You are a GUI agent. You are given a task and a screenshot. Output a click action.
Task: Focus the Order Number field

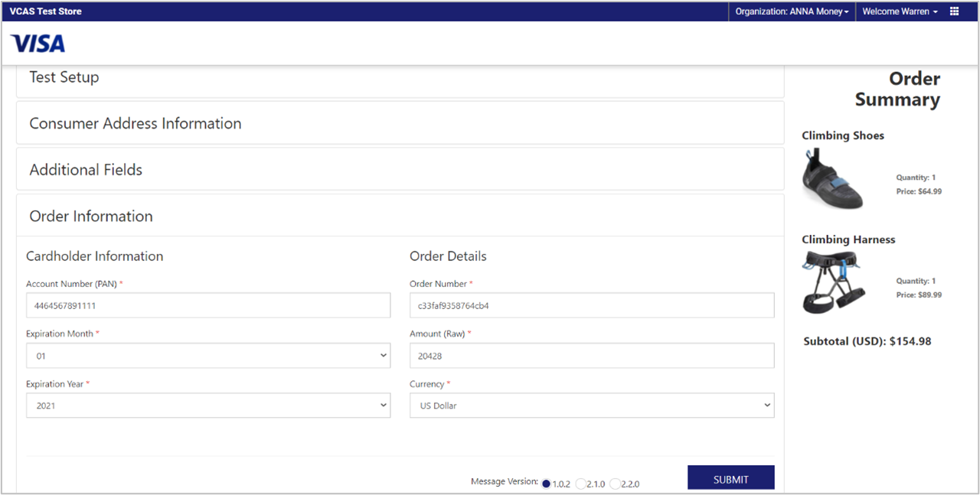tap(592, 305)
